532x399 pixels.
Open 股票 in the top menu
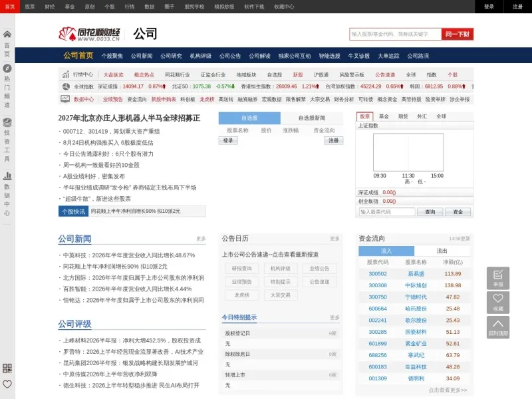click(x=30, y=7)
